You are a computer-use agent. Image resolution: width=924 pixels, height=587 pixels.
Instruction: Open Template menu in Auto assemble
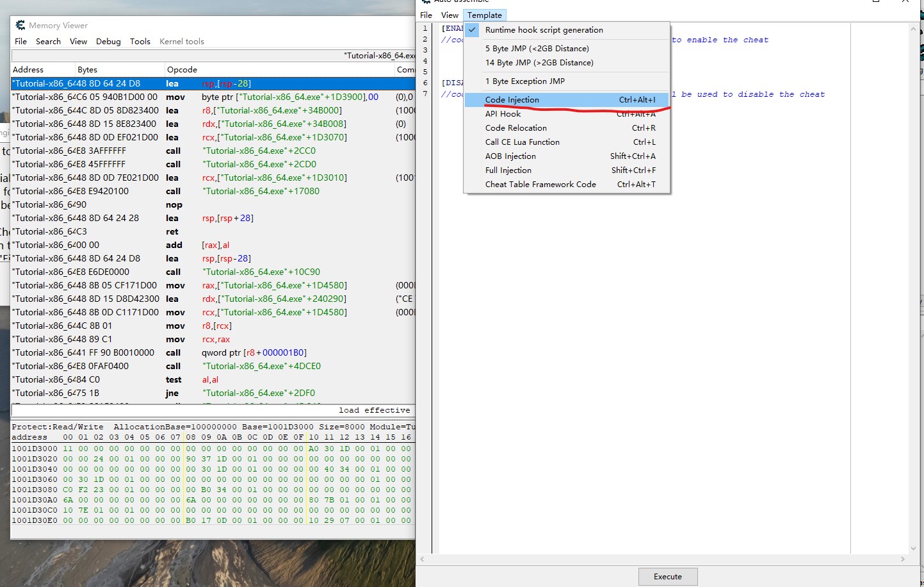point(485,15)
